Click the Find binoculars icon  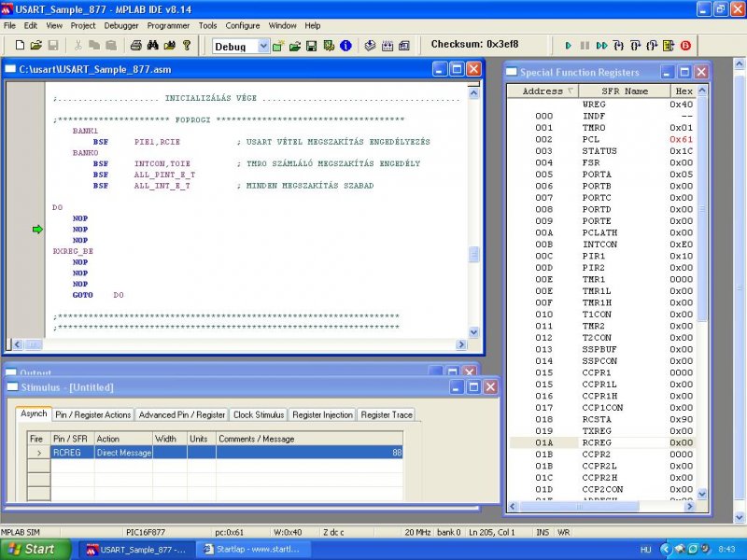[x=152, y=45]
